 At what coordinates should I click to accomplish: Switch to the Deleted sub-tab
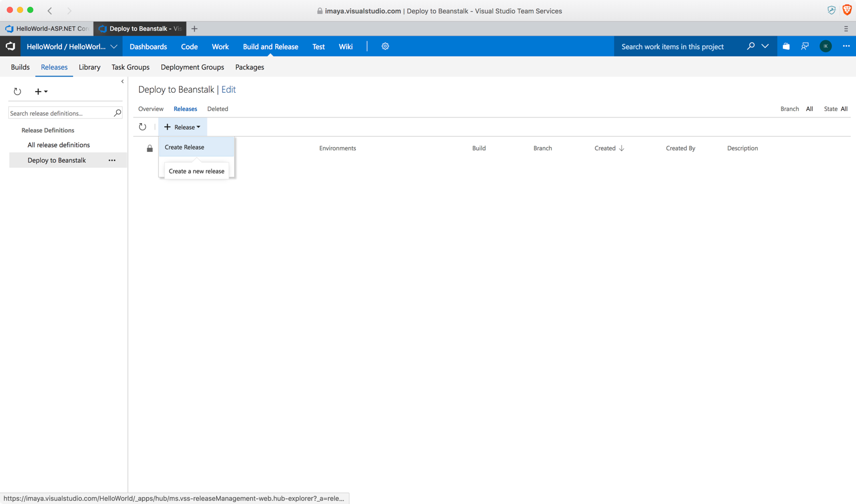(x=217, y=109)
